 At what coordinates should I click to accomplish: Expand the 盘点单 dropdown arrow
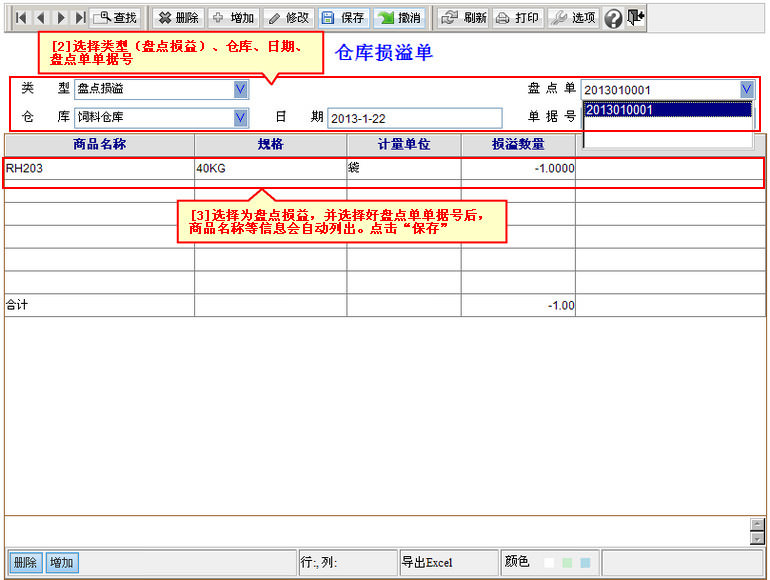746,90
